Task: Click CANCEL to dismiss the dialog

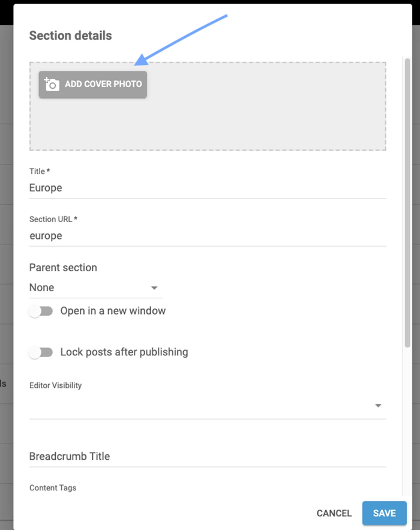Action: click(334, 513)
